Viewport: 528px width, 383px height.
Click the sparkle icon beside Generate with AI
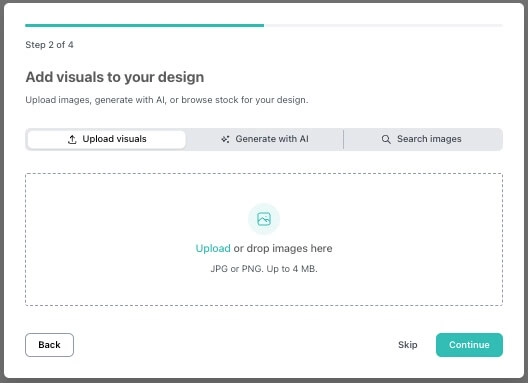pyautogui.click(x=225, y=139)
